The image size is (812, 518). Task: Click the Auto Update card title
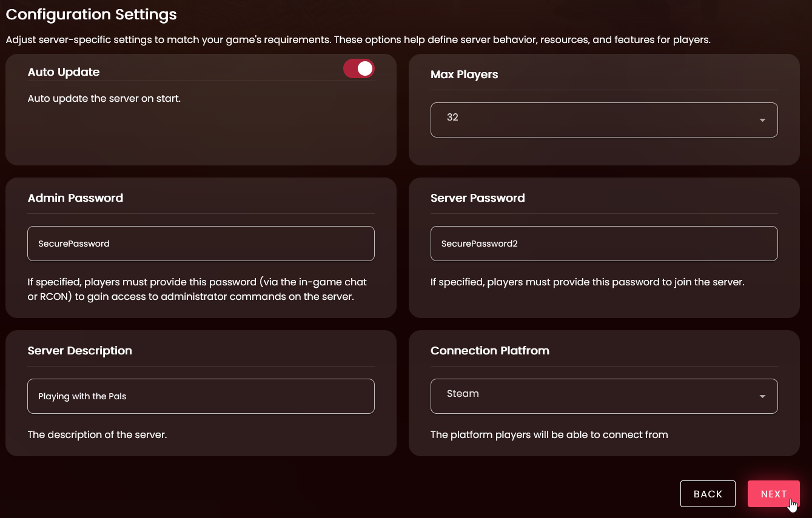(64, 72)
